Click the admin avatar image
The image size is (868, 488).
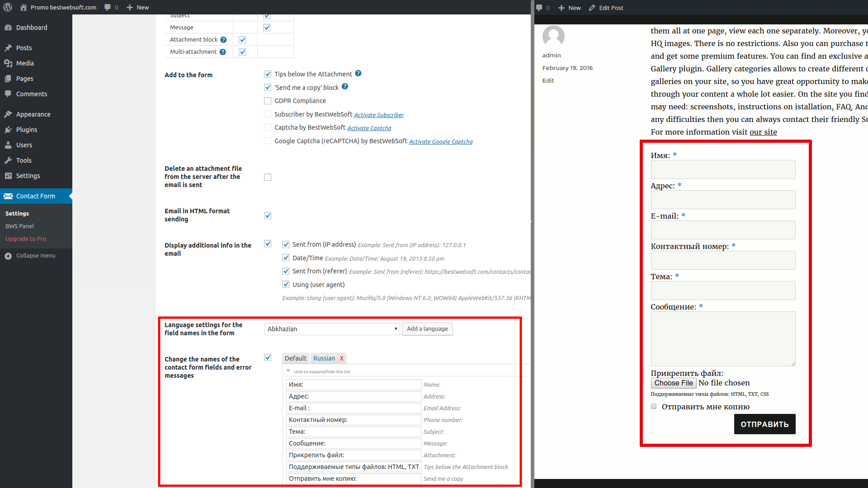point(553,36)
